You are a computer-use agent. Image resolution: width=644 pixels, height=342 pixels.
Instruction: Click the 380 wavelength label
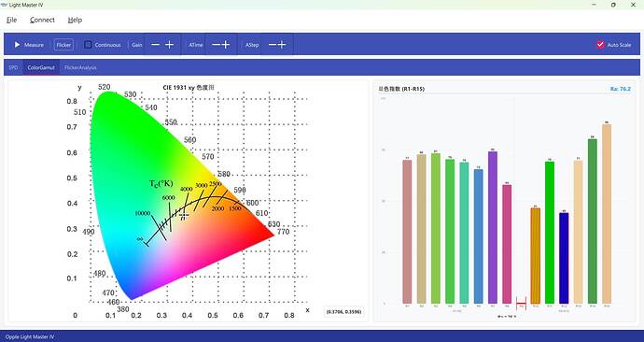click(x=123, y=309)
